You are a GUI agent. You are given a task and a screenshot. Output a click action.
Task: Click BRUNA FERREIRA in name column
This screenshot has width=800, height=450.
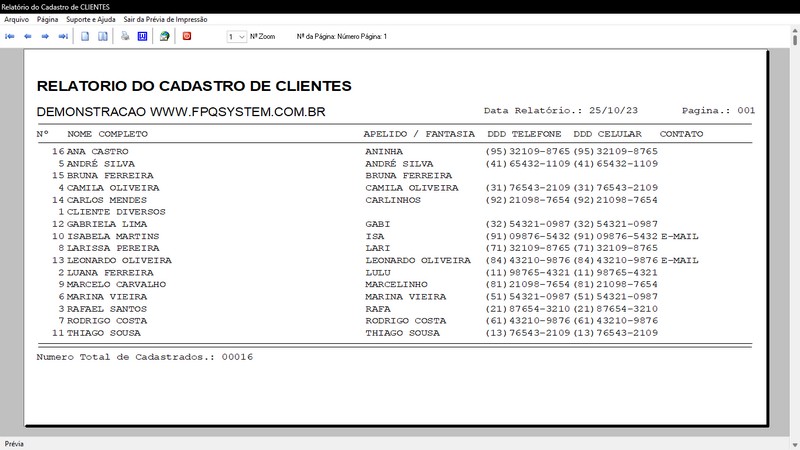(x=110, y=176)
